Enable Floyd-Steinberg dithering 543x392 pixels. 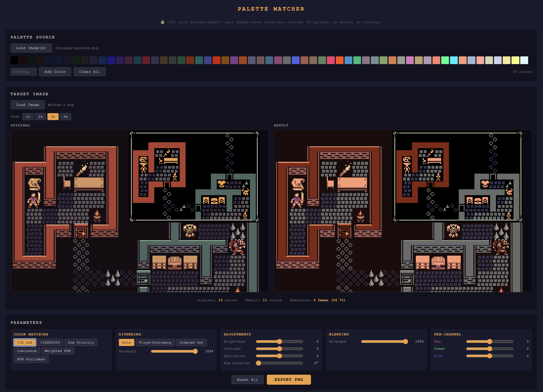155,342
